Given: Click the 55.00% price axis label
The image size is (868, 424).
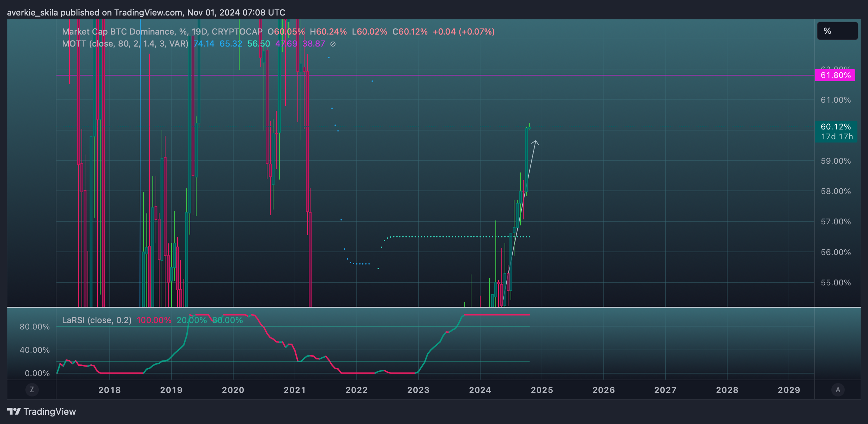Looking at the screenshot, I should [836, 283].
